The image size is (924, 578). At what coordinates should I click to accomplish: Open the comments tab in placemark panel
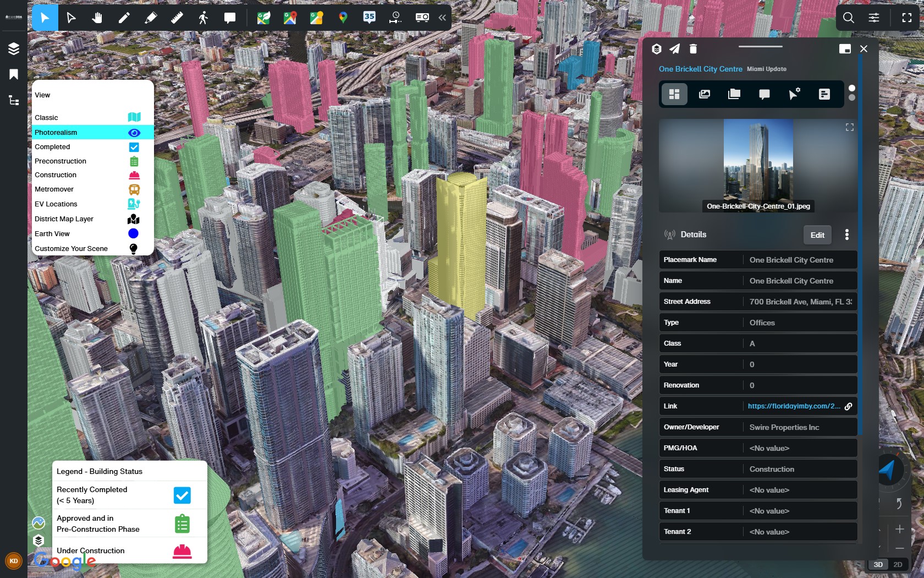coord(764,94)
